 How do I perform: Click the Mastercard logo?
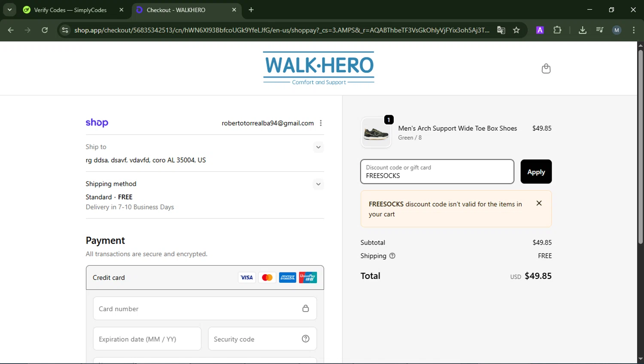[x=267, y=278]
